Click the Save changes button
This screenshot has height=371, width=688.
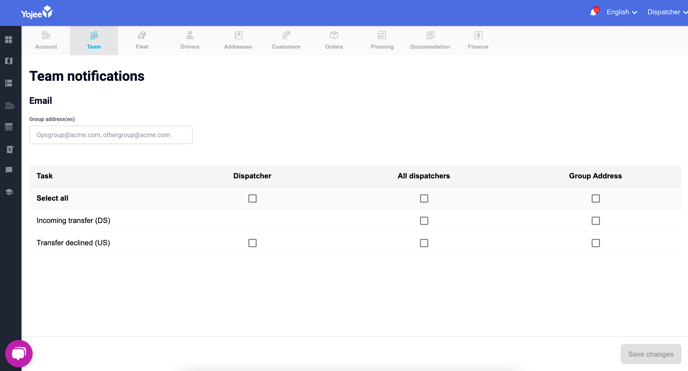651,354
